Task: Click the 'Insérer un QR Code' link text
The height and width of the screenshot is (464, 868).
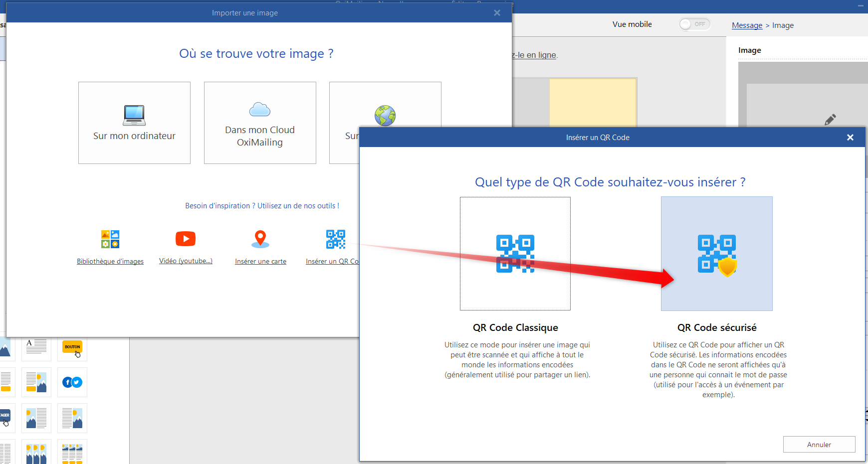Action: click(x=332, y=261)
